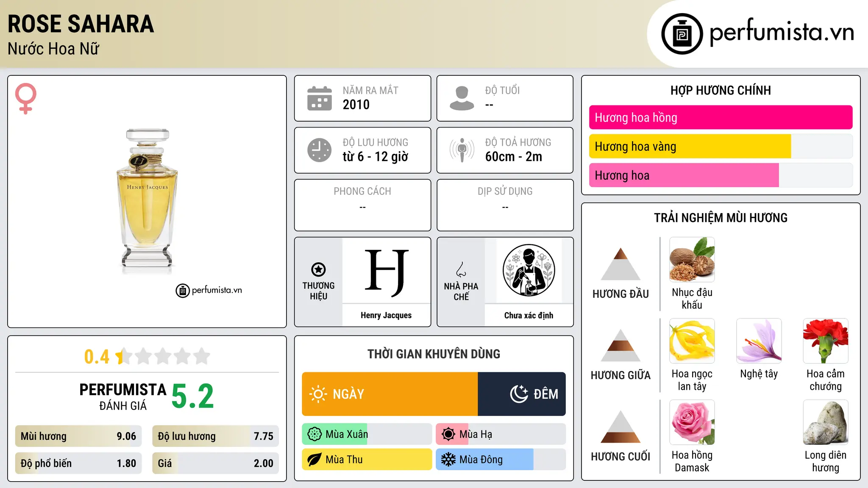The image size is (868, 488).
Task: Click the person icon beside Độ tuổi
Action: click(x=462, y=98)
